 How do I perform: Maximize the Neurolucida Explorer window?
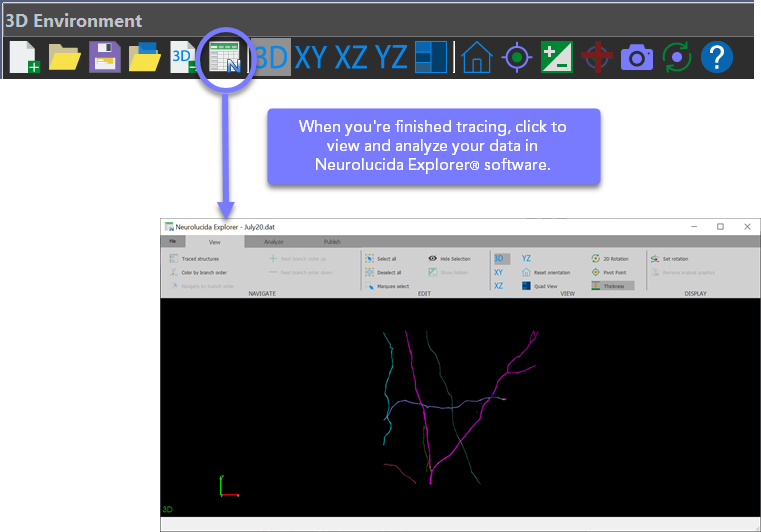(721, 227)
